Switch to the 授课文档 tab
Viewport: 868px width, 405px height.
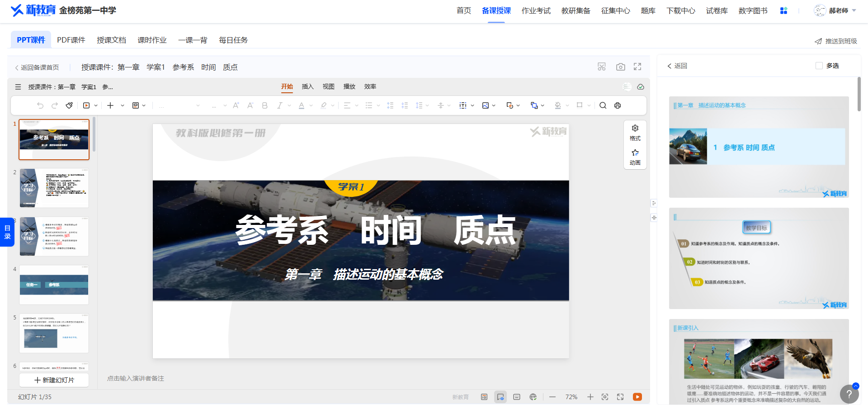(111, 40)
